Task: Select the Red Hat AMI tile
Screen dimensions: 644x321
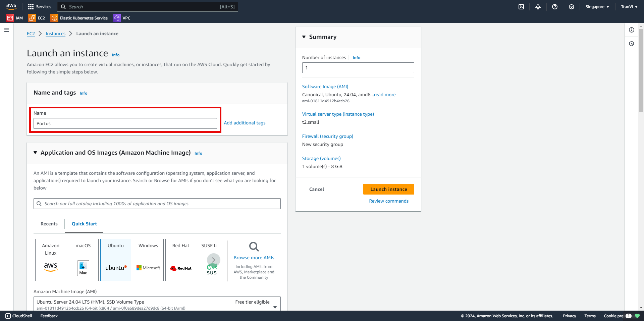Action: [181, 260]
